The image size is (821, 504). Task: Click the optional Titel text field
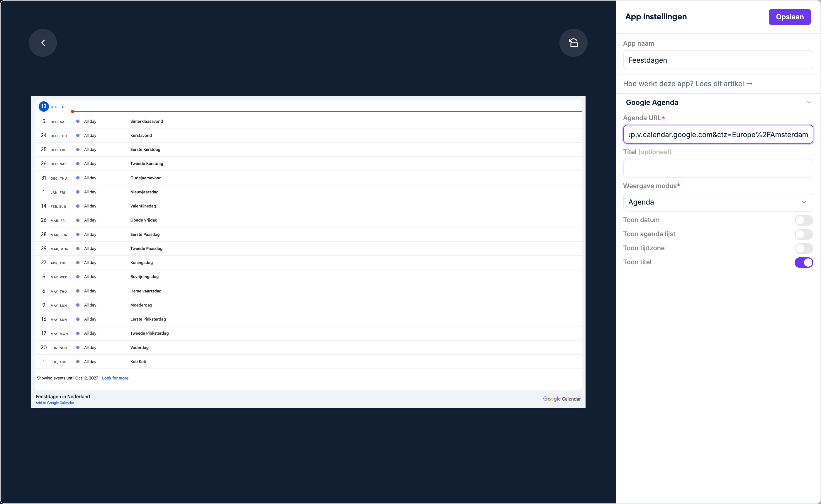(x=718, y=168)
